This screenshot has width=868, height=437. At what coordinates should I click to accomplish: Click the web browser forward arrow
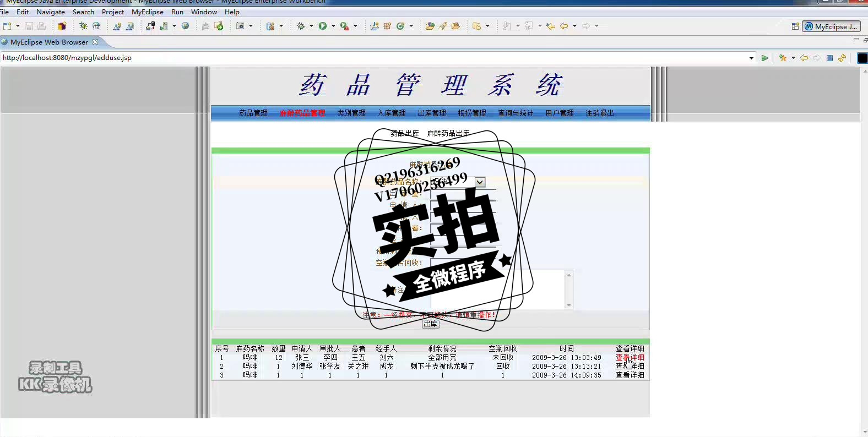[x=817, y=58]
